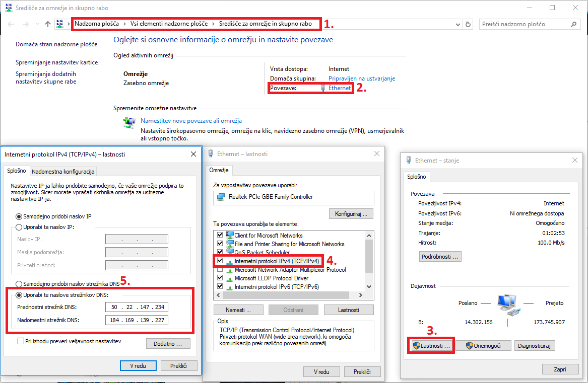Click the Realtek PCIe GBE adapter icon
The width and height of the screenshot is (588, 383).
221,197
